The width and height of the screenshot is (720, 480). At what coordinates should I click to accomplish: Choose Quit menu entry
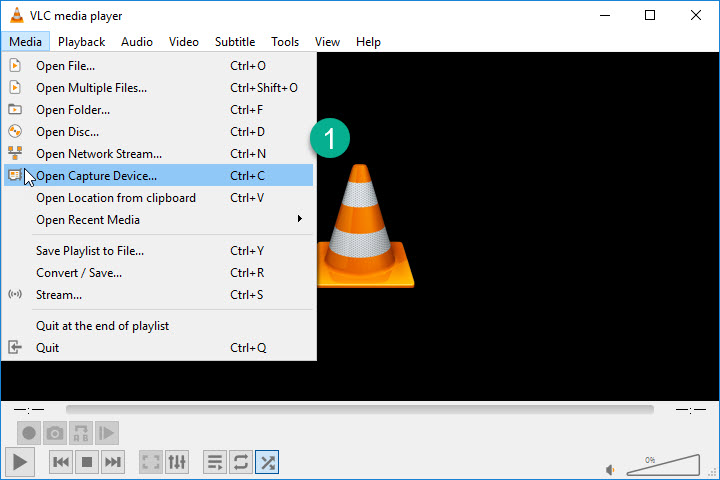(158, 348)
